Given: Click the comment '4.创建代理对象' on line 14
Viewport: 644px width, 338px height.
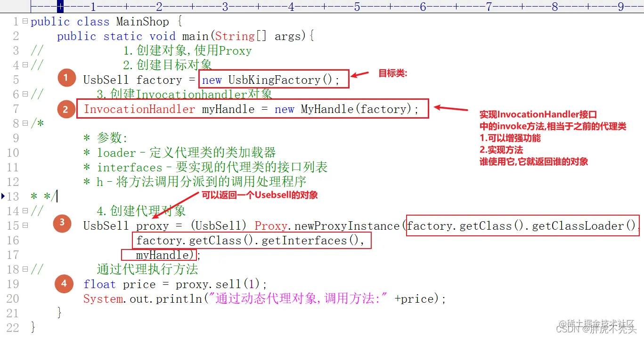Looking at the screenshot, I should click(x=141, y=211).
